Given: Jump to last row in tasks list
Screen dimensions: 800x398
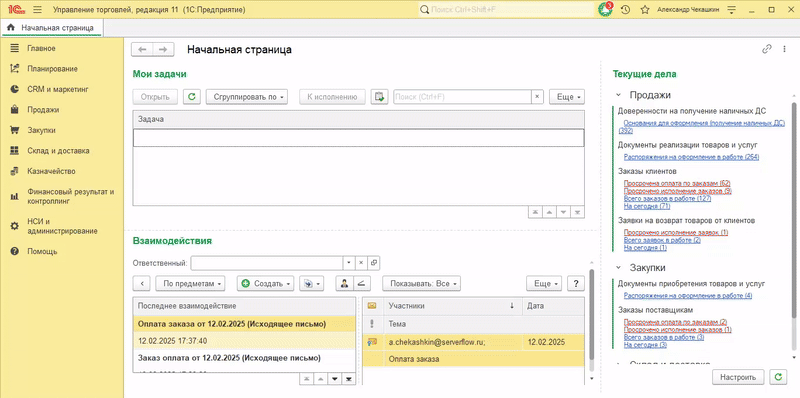Looking at the screenshot, I should point(578,212).
